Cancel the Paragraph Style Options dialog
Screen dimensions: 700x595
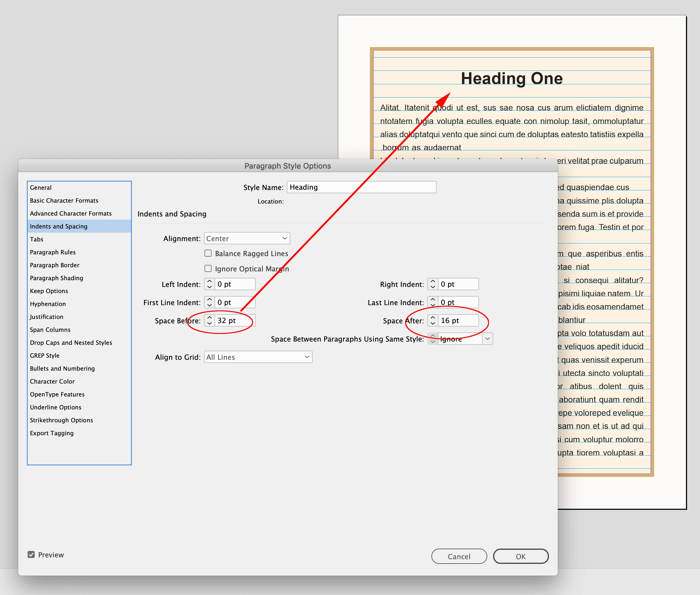coord(459,556)
